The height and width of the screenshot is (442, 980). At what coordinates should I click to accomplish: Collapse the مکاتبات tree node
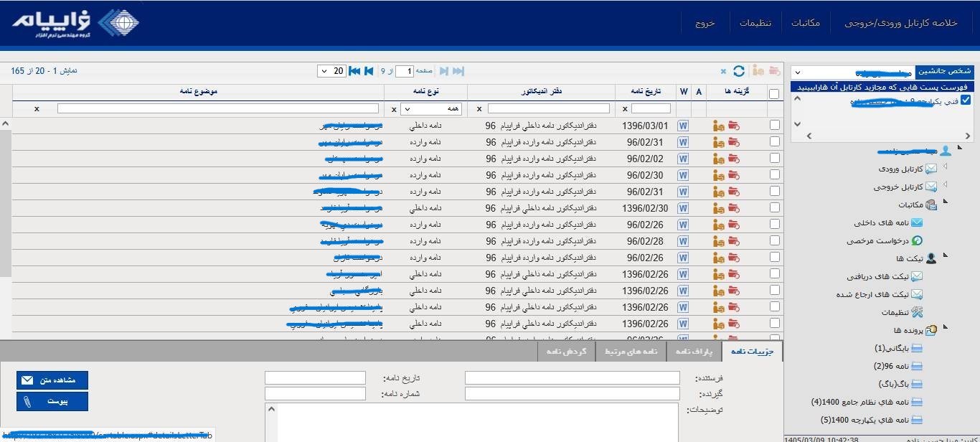[945, 202]
